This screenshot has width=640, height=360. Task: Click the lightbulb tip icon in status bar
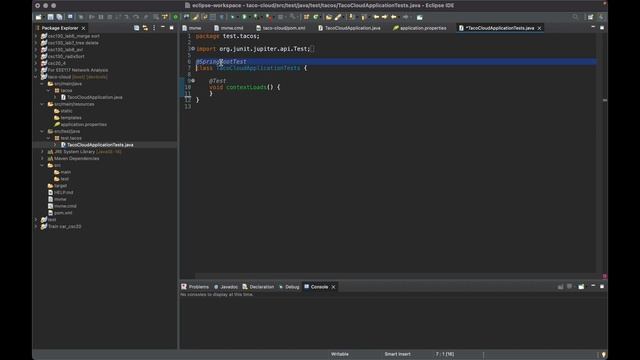click(604, 354)
